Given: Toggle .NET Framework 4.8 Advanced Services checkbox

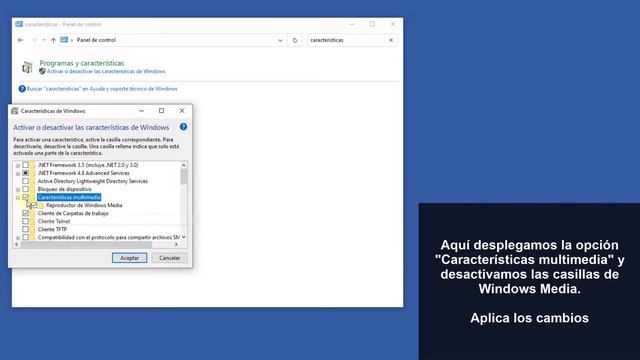Looking at the screenshot, I should click(x=25, y=173).
